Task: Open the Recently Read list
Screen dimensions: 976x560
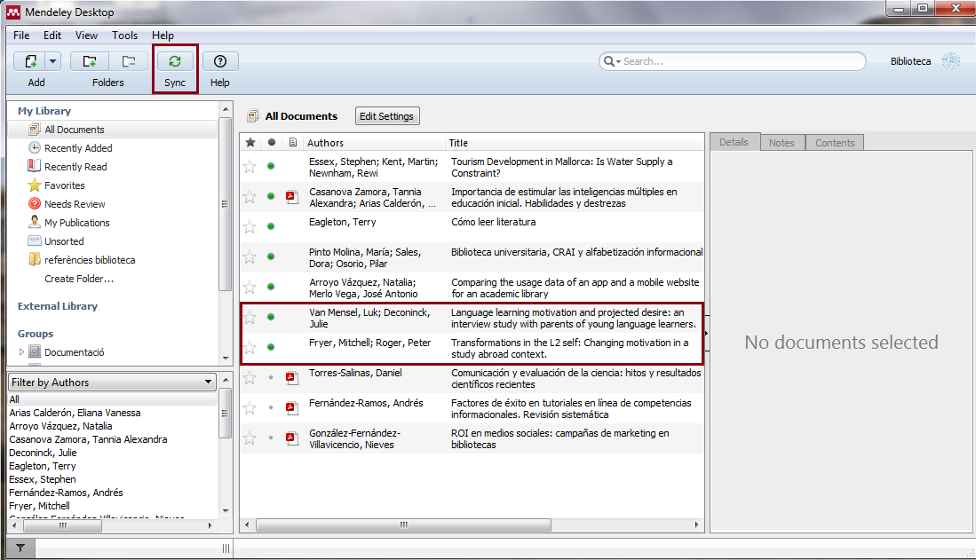Action: click(x=75, y=167)
